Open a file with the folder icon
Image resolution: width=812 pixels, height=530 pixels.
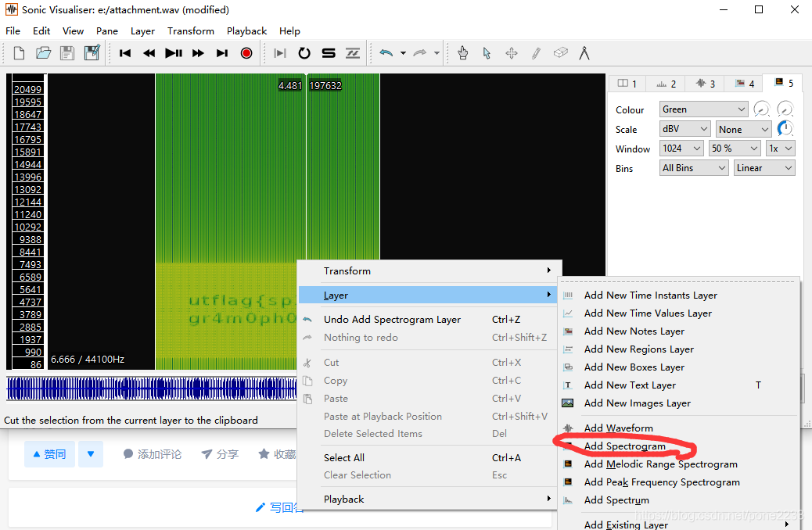click(x=44, y=53)
